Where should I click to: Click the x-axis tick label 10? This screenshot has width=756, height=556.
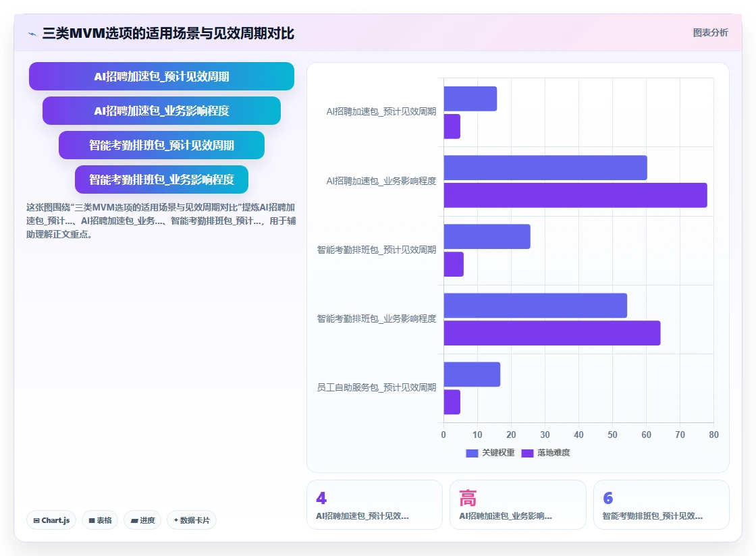[x=477, y=435]
